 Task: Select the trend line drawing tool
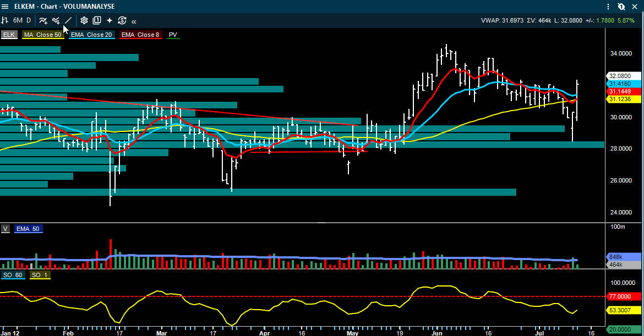point(68,20)
